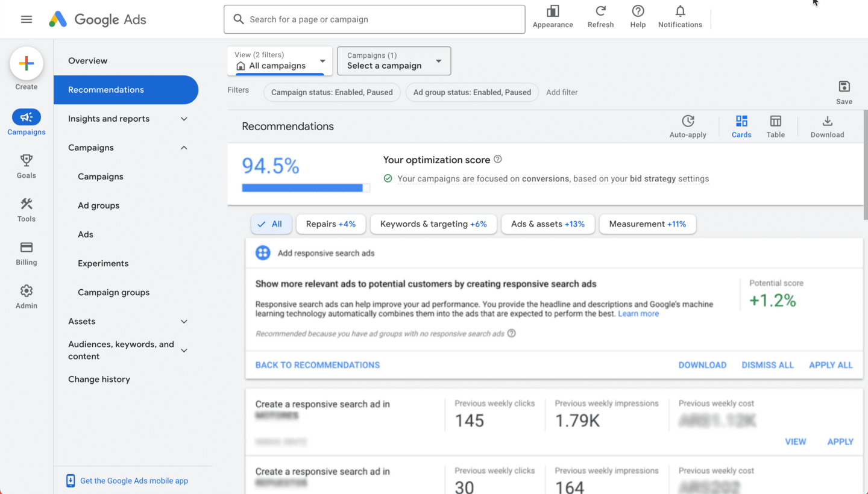Click the Save filter icon
Viewport: 868px width, 494px height.
(844, 86)
